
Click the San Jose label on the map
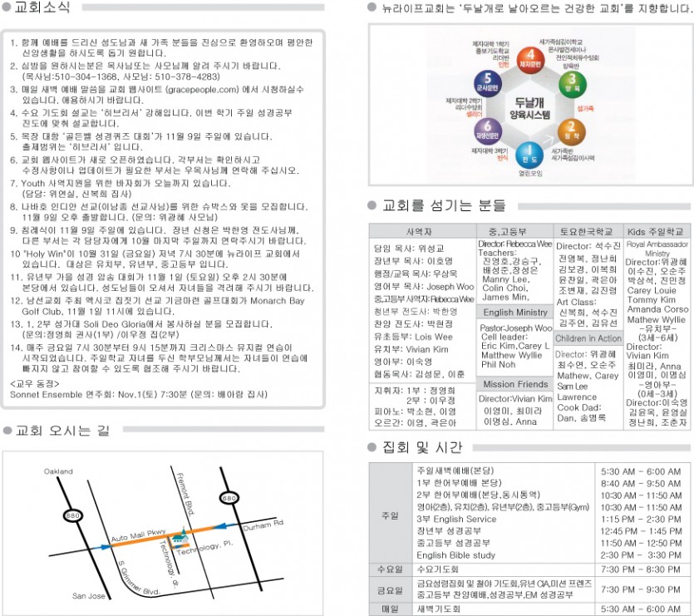tap(89, 596)
